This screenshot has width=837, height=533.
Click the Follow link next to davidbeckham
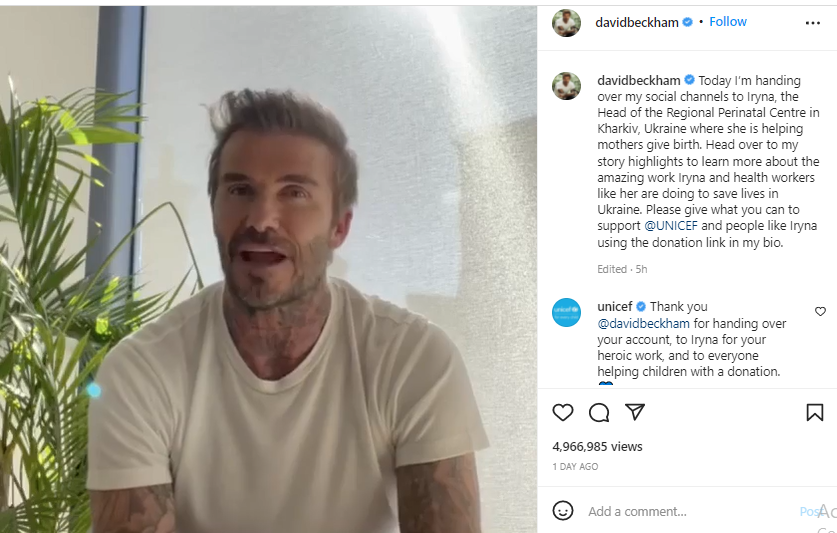[728, 22]
